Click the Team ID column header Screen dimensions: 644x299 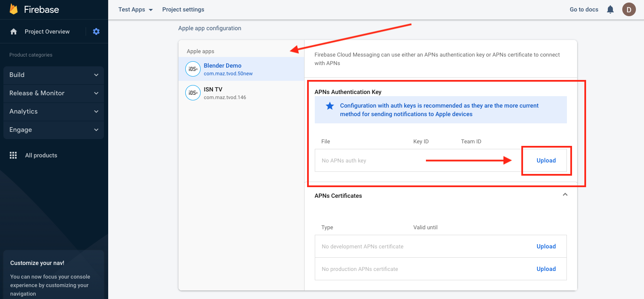(471, 142)
